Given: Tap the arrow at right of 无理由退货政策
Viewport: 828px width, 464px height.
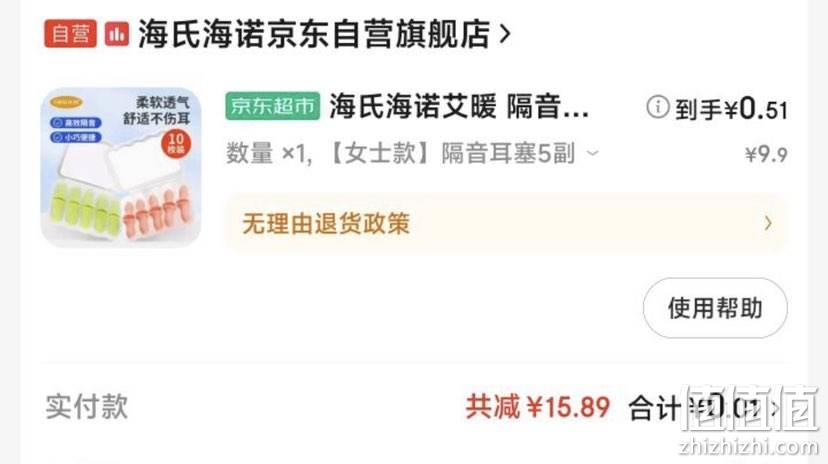Looking at the screenshot, I should [x=768, y=224].
